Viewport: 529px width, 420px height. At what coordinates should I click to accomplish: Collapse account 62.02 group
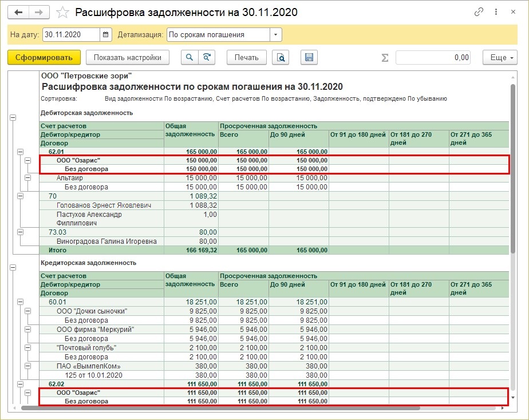[x=20, y=384]
